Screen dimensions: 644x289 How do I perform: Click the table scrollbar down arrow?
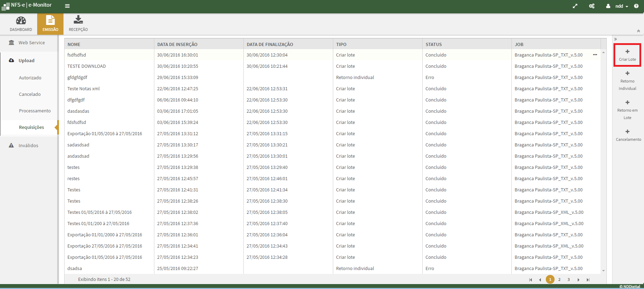pyautogui.click(x=603, y=270)
